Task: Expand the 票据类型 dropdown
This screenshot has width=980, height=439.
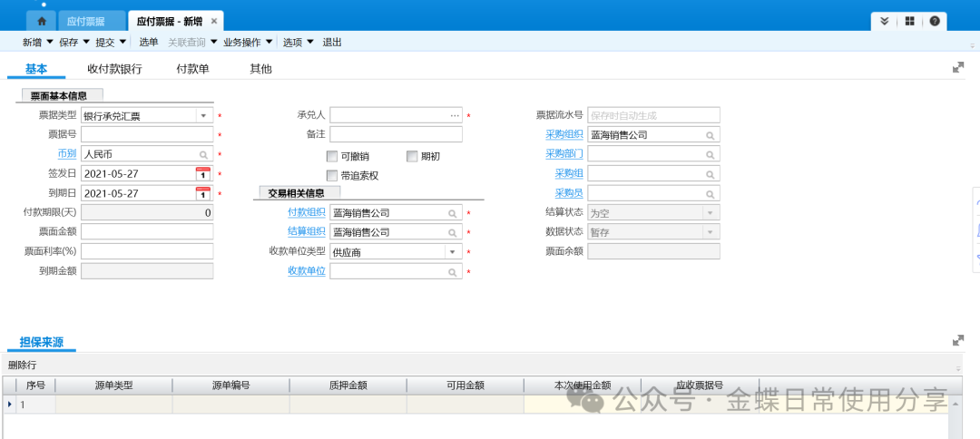Action: tap(203, 115)
